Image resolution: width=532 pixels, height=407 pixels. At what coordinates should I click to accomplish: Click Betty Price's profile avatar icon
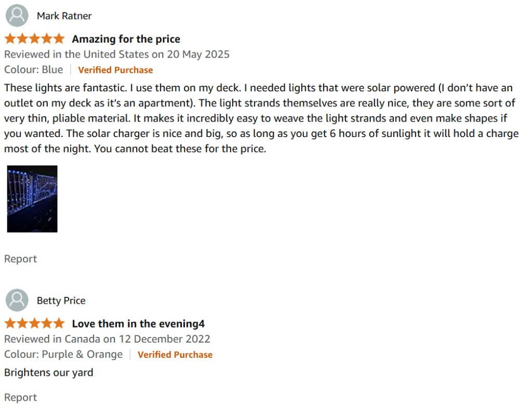coord(17,300)
